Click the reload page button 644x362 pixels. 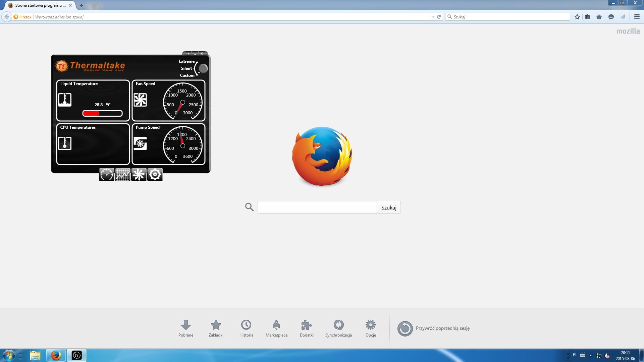pyautogui.click(x=439, y=17)
